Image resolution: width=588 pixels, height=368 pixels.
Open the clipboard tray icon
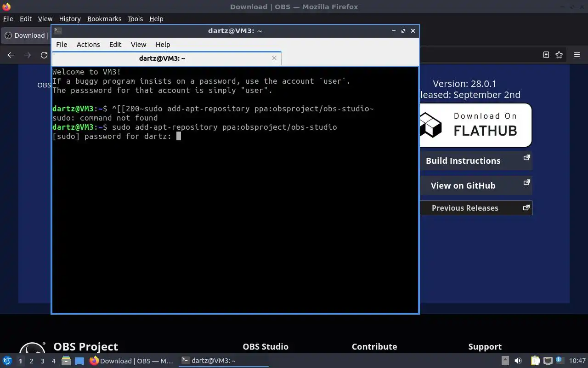[x=535, y=361]
